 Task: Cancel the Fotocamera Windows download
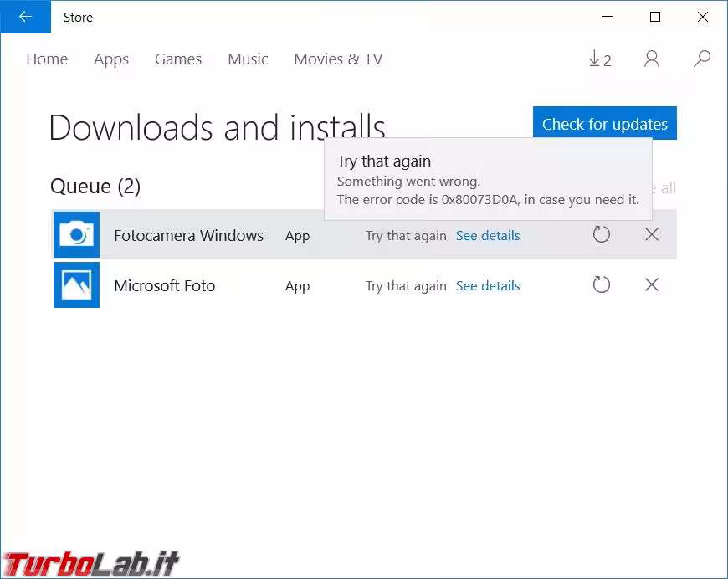(x=652, y=235)
